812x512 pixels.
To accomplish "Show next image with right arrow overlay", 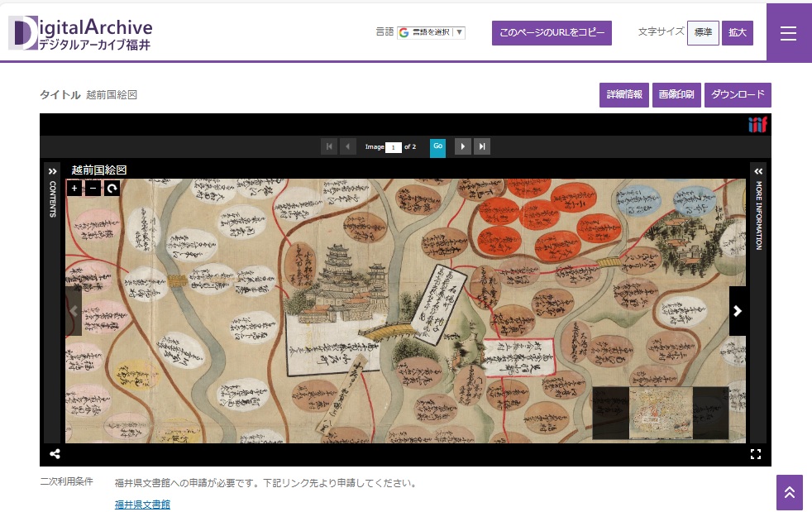I will pos(738,311).
